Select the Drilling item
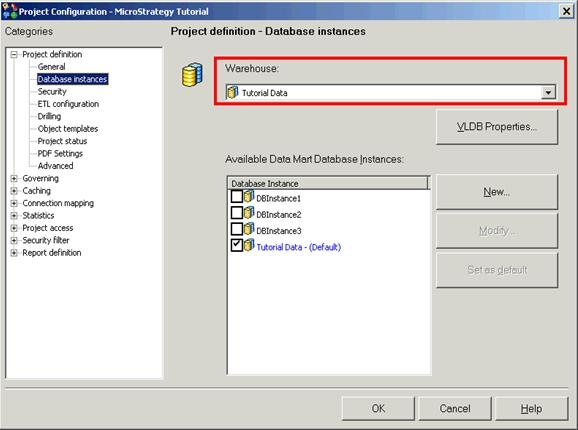This screenshot has height=430, width=578. (x=49, y=116)
